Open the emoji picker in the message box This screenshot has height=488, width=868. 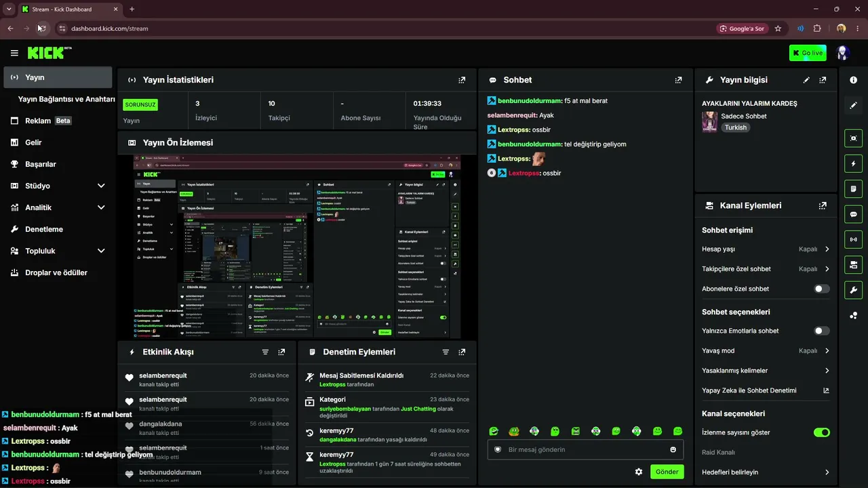(673, 449)
